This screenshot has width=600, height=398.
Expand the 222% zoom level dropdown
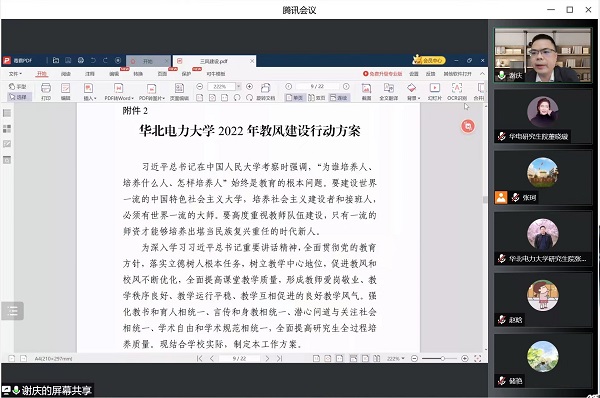tap(238, 86)
